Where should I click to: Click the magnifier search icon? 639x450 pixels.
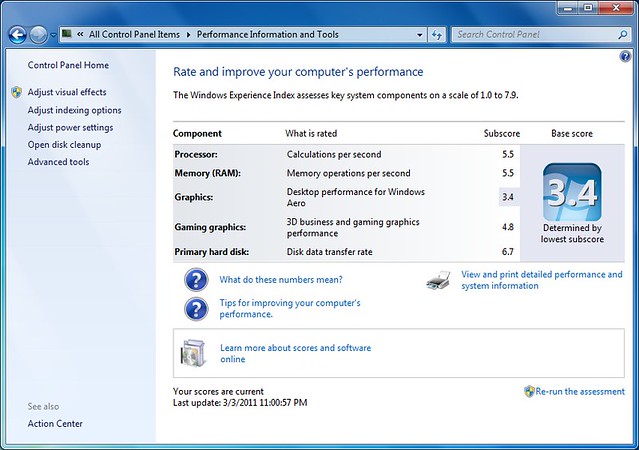(623, 35)
